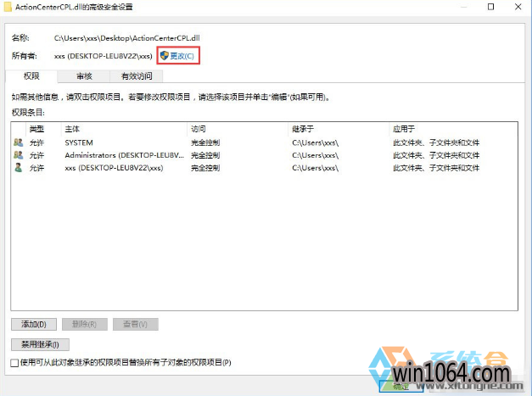This screenshot has width=532, height=396.
Task: Click C:\Users\xxs\ in the Administrators row
Action: pyautogui.click(x=315, y=155)
